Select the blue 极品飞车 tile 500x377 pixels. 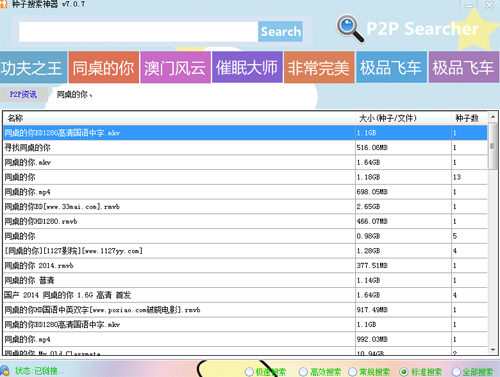coord(391,67)
